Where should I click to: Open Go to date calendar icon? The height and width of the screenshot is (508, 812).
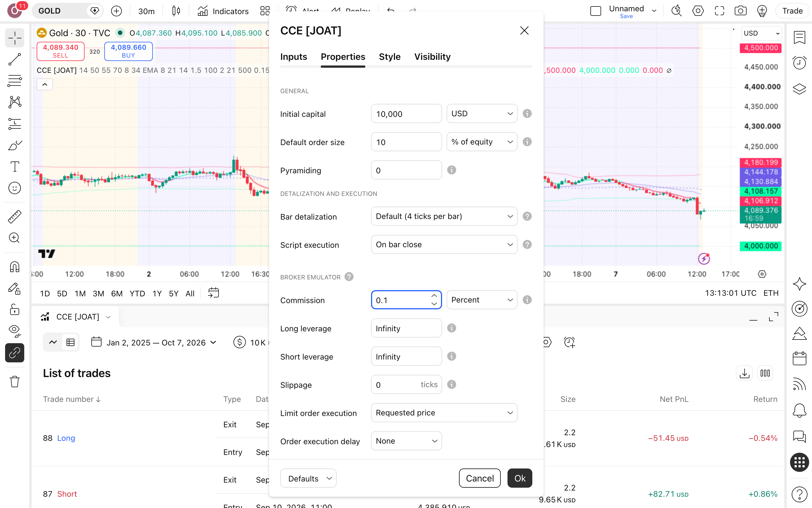[213, 293]
